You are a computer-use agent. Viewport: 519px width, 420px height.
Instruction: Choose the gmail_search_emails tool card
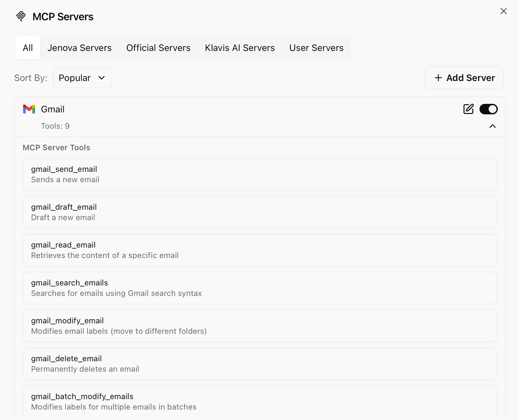tap(260, 288)
